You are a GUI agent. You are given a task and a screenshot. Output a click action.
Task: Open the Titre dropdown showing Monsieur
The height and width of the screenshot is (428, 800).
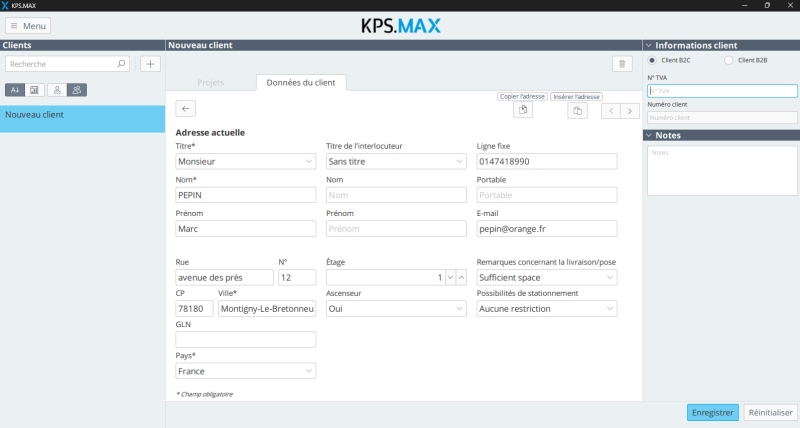[245, 161]
